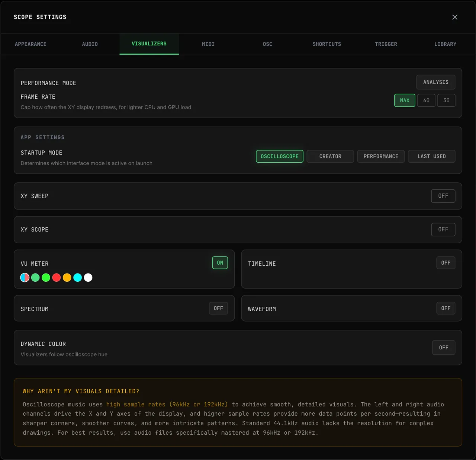The width and height of the screenshot is (476, 460).
Task: Pick the white VU meter swatch
Action: pyautogui.click(x=88, y=278)
